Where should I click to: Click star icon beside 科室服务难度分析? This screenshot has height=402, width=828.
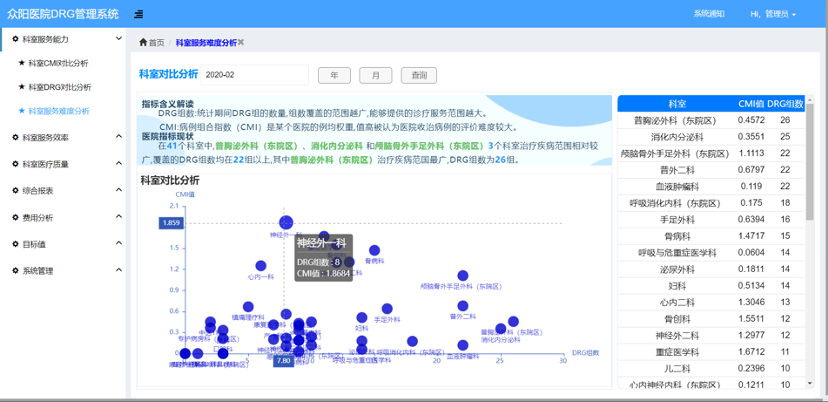click(22, 111)
